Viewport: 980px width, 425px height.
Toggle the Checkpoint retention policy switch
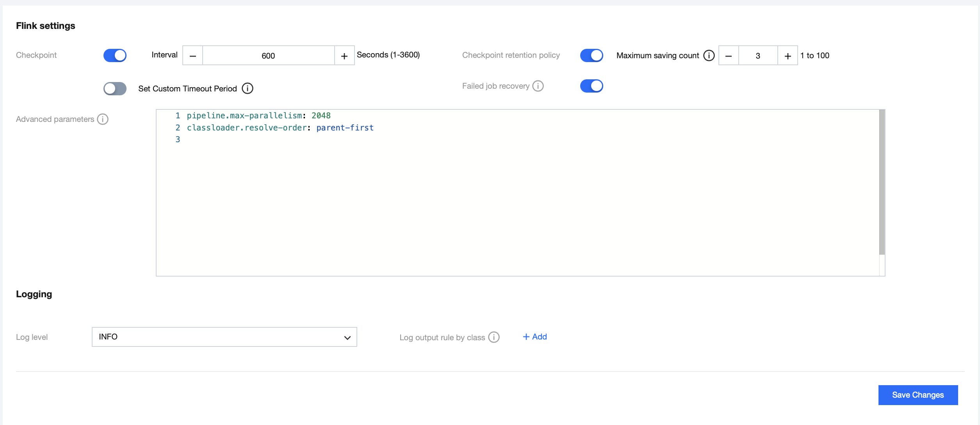[x=592, y=55]
